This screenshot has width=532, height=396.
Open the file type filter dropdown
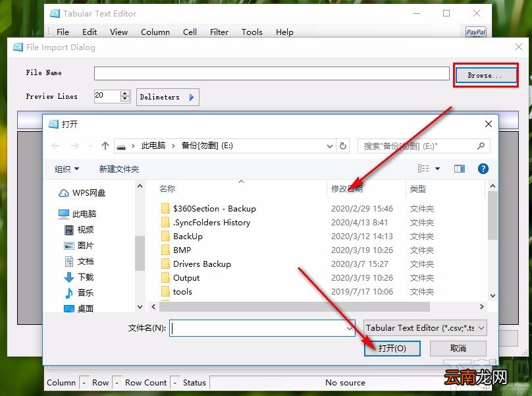point(425,328)
